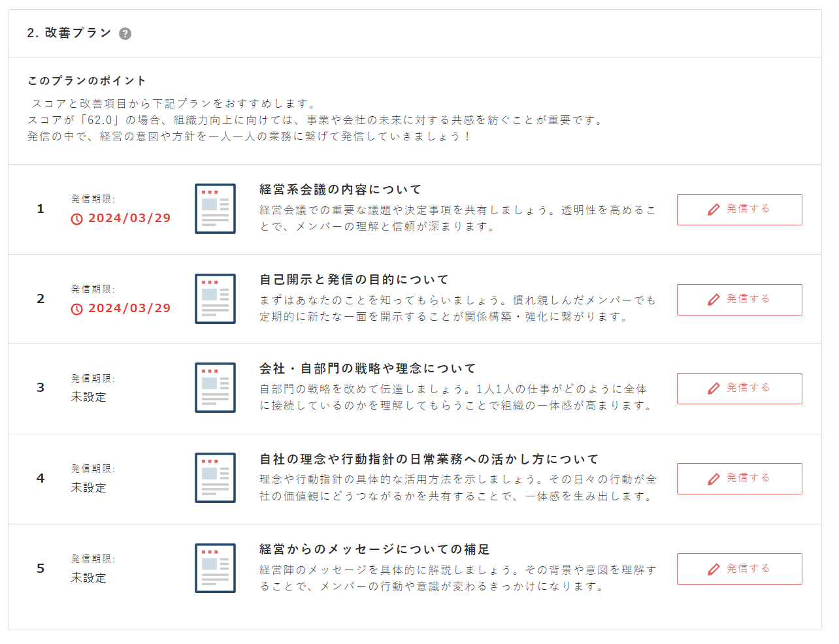The width and height of the screenshot is (839, 644).
Task: Select the description starting まずはあなたのことを知って
Action: 457,308
